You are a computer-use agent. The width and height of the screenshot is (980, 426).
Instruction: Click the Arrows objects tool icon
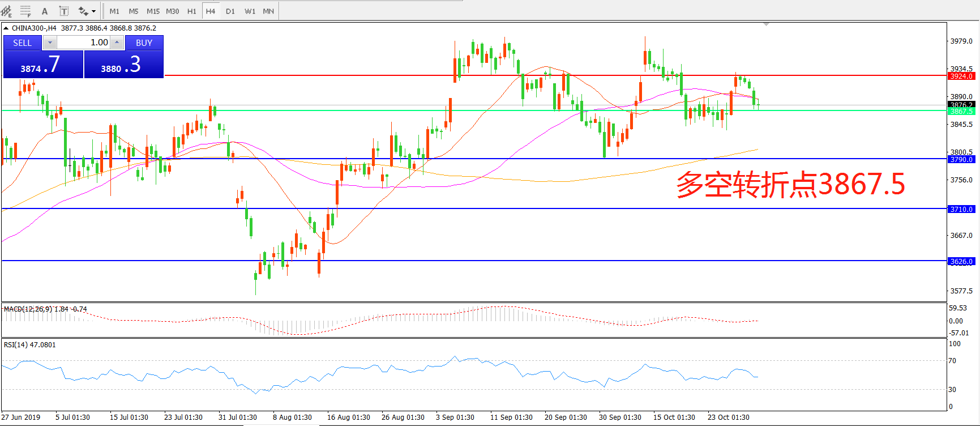(x=83, y=11)
